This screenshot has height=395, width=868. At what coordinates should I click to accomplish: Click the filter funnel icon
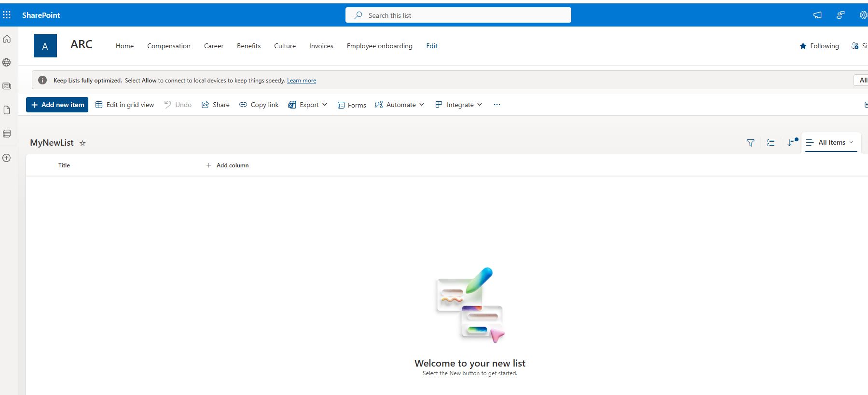pos(750,143)
